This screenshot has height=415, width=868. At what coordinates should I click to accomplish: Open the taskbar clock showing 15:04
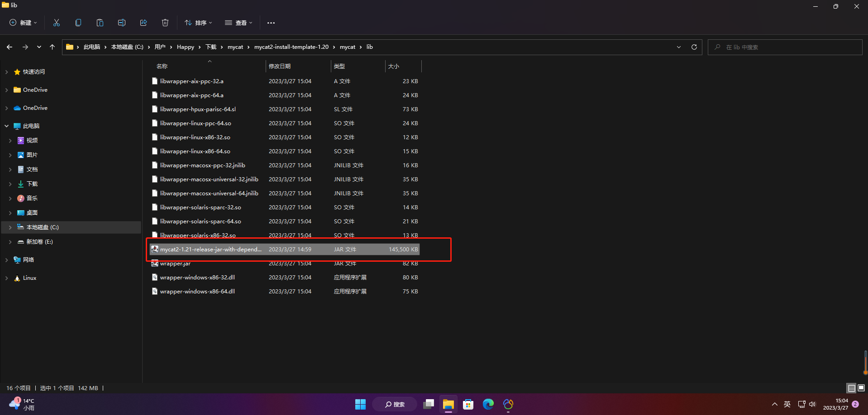click(x=835, y=404)
